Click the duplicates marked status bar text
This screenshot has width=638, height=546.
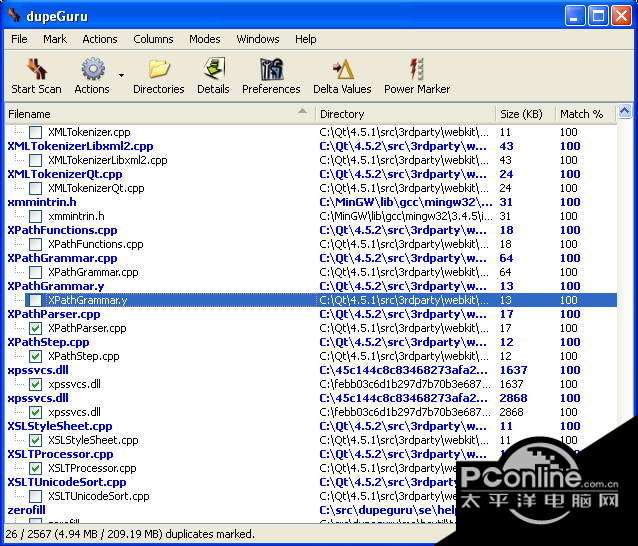coord(130,534)
